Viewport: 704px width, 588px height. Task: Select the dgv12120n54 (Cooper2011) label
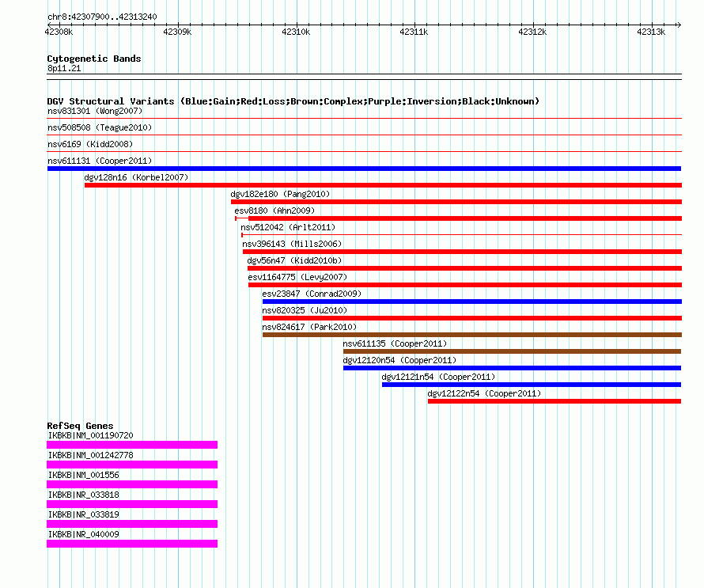399,360
